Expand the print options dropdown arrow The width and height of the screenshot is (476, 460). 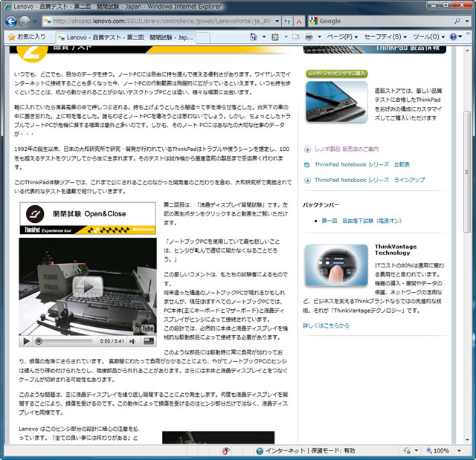point(319,37)
